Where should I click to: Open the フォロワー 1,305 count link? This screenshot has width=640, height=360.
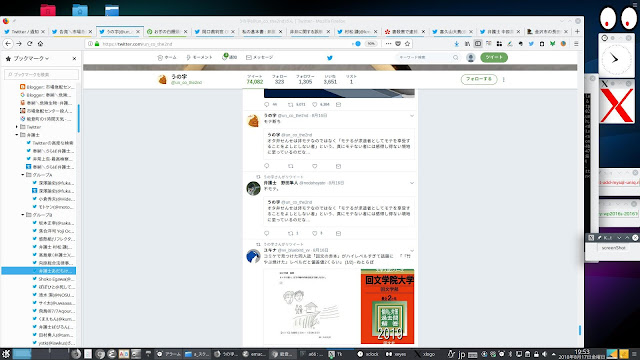pos(305,79)
